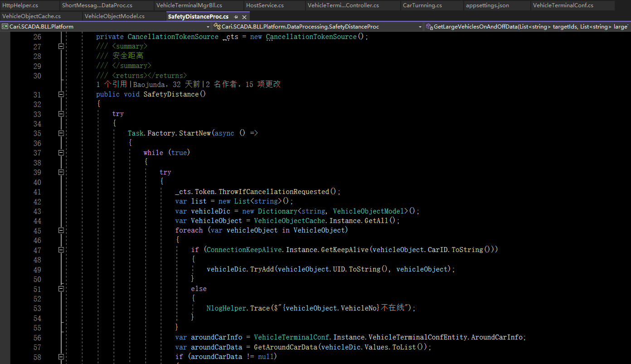
Task: Click the vehicleDic variable on line 43
Action: click(x=211, y=211)
